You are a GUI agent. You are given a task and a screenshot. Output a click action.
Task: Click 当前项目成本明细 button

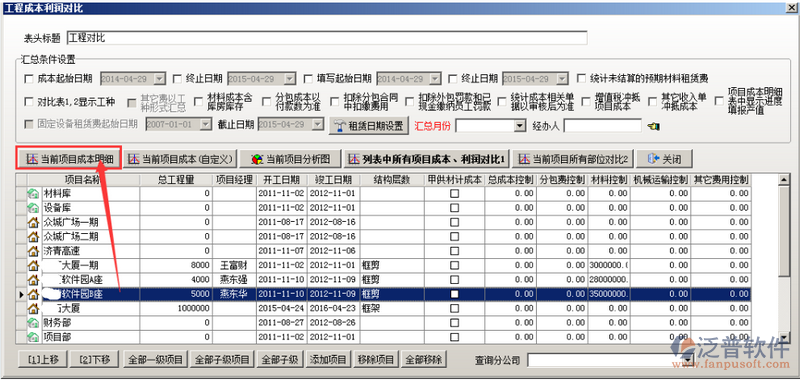coord(69,159)
